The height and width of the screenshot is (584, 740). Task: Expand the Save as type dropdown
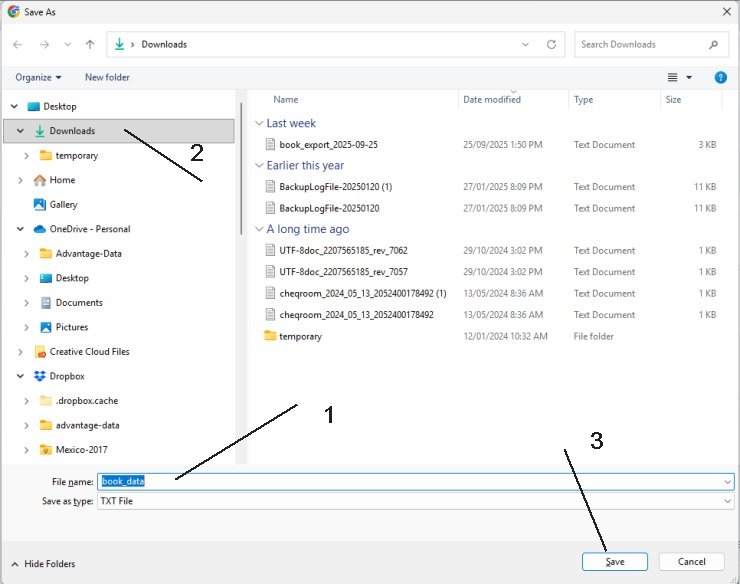point(727,501)
